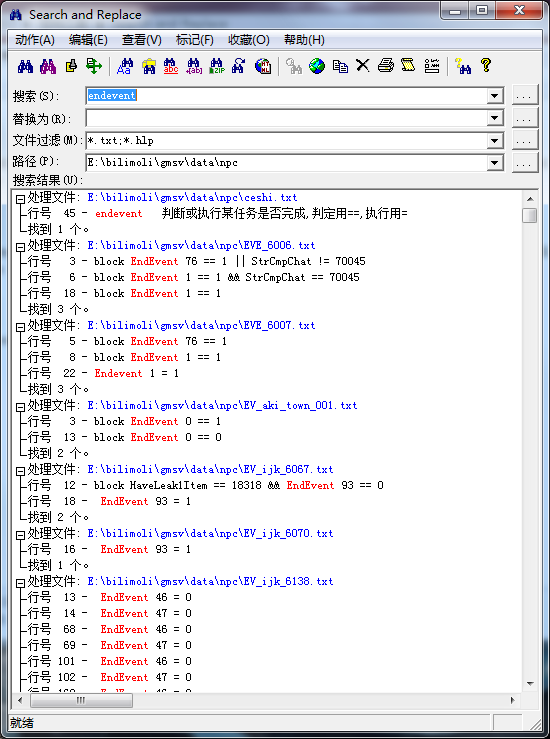
Task: Open the 标记(F) menu
Action: click(x=195, y=40)
